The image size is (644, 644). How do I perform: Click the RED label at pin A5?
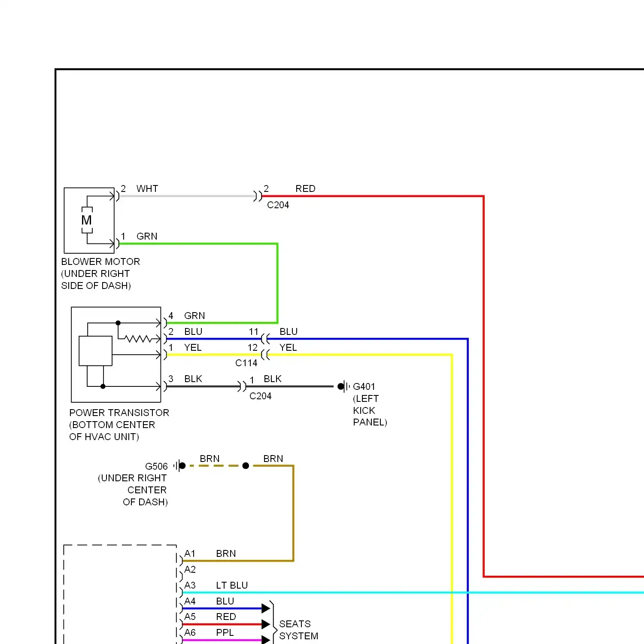[226, 617]
